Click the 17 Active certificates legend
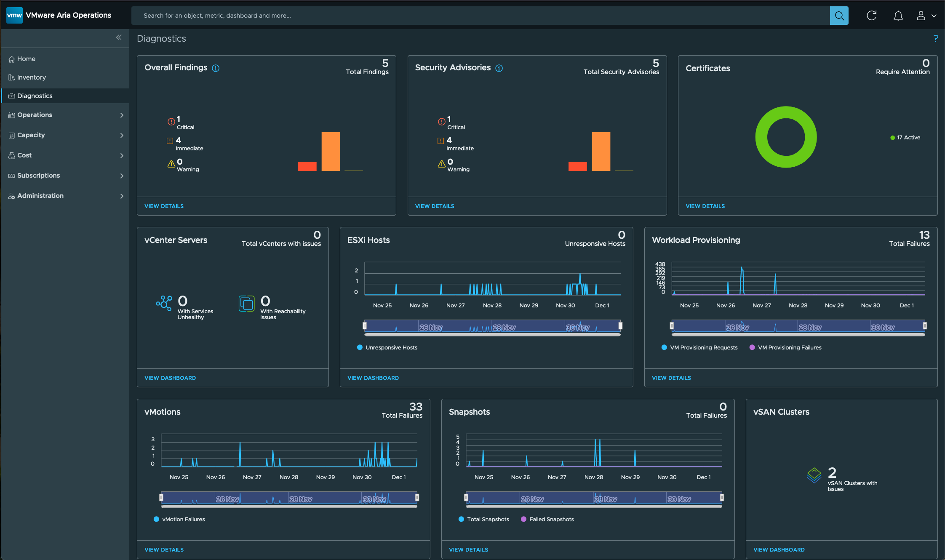This screenshot has height=560, width=945. (x=905, y=138)
